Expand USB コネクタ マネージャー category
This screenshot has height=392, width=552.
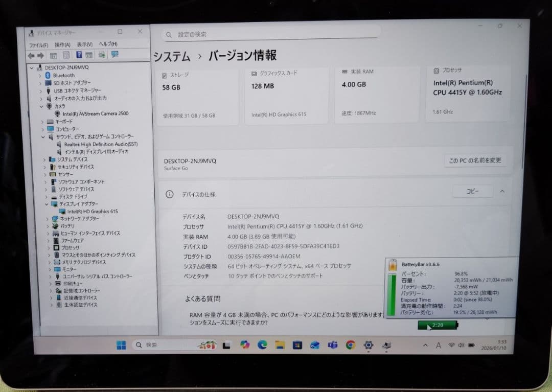[x=40, y=91]
